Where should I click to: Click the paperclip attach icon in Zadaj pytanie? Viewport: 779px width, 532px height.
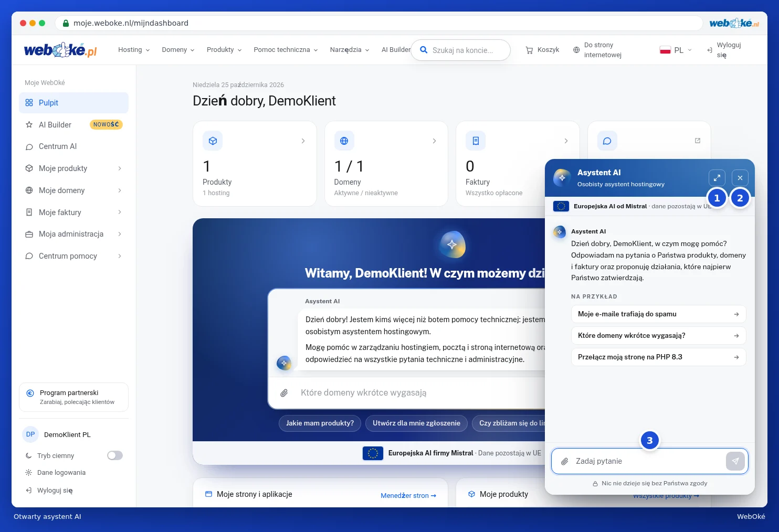(564, 462)
